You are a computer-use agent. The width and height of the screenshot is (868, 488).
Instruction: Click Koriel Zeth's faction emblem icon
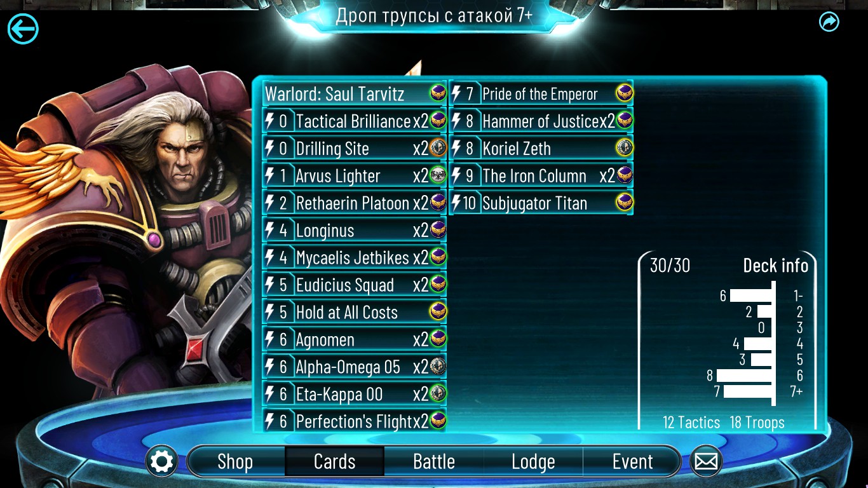point(625,148)
